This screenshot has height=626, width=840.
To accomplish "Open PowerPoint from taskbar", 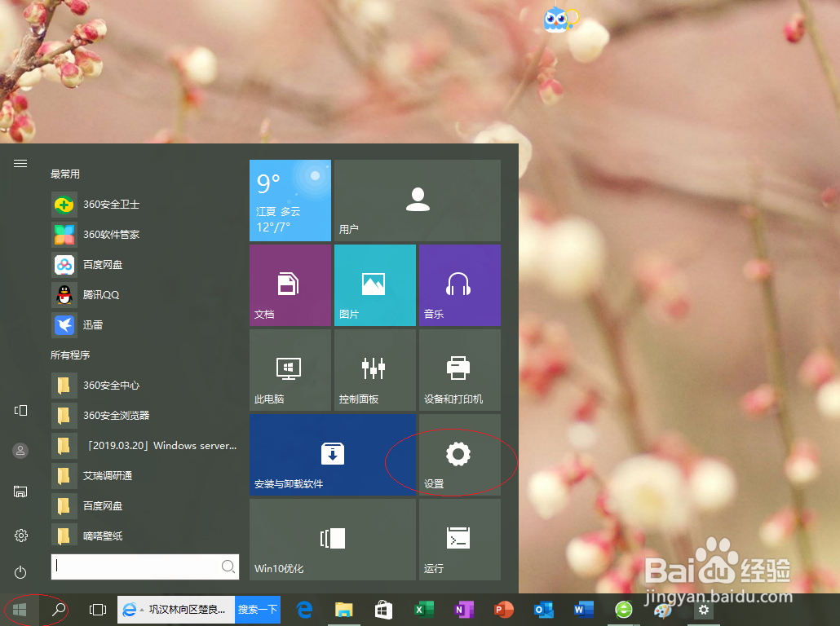I will pos(503,610).
